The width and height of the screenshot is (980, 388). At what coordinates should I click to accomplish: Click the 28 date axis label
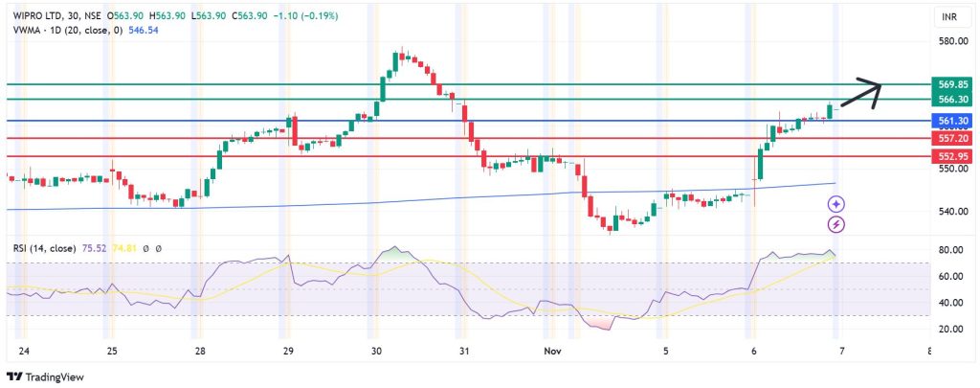click(x=199, y=351)
